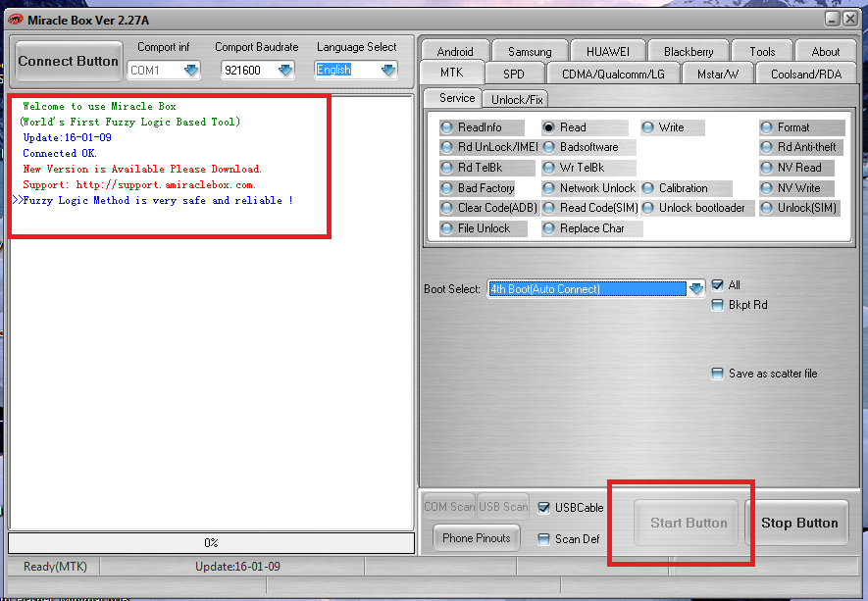Select the NV Write option

tap(767, 188)
